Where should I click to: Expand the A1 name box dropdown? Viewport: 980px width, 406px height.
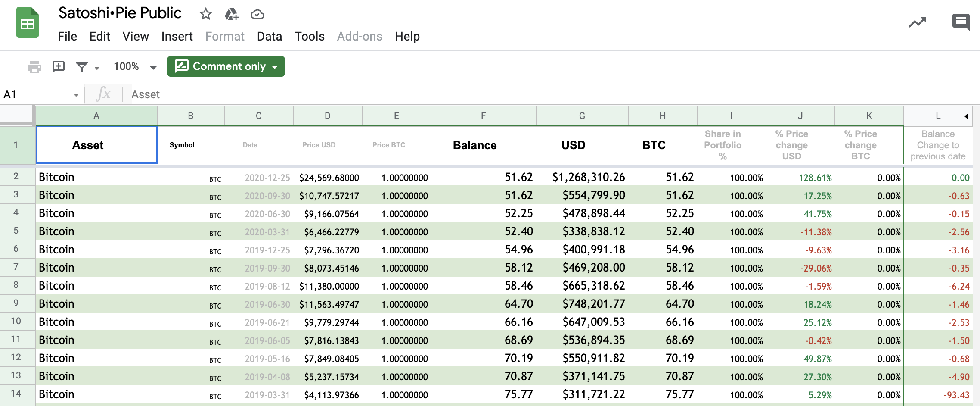pyautogui.click(x=76, y=95)
